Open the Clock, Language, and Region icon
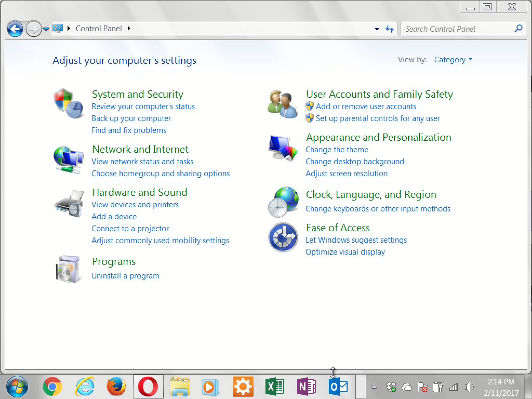The height and width of the screenshot is (399, 532). click(x=283, y=202)
